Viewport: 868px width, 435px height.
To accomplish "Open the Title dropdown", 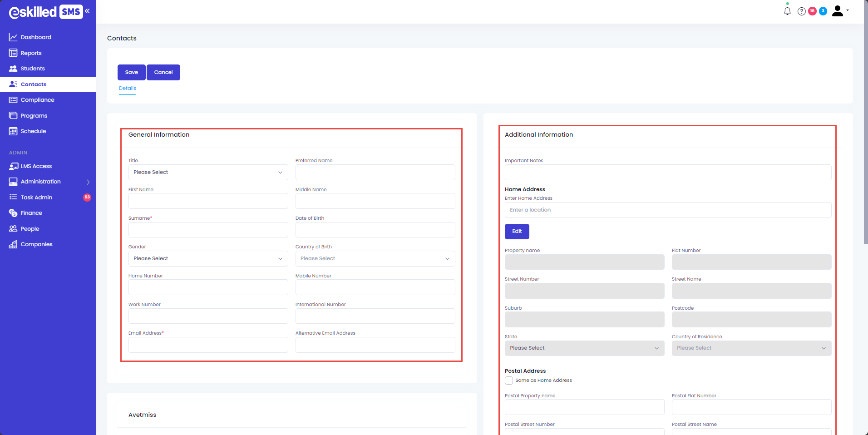I will click(x=208, y=173).
